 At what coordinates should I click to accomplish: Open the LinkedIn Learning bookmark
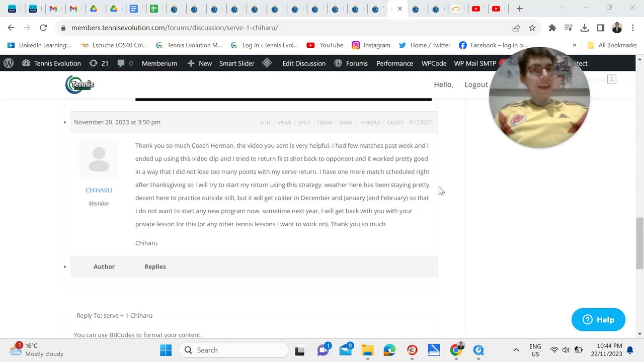(x=40, y=45)
